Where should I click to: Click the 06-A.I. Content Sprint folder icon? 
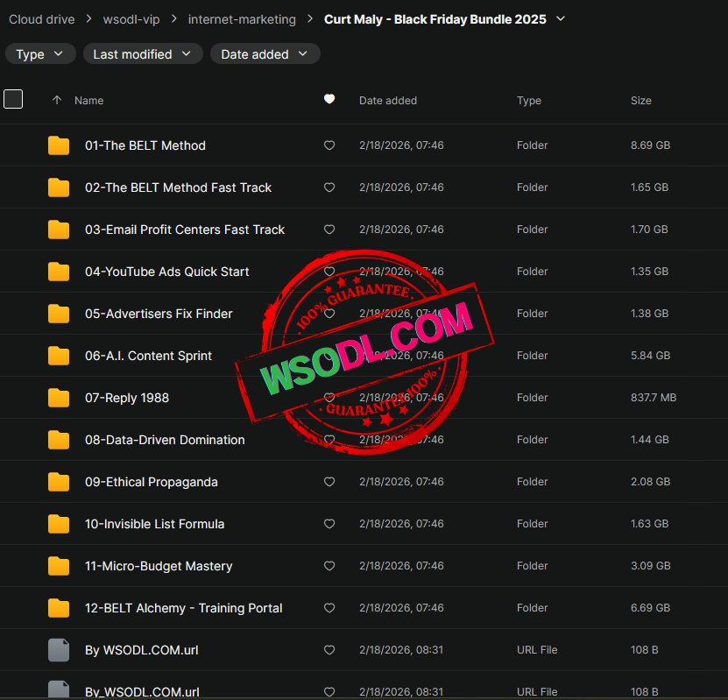tap(59, 356)
